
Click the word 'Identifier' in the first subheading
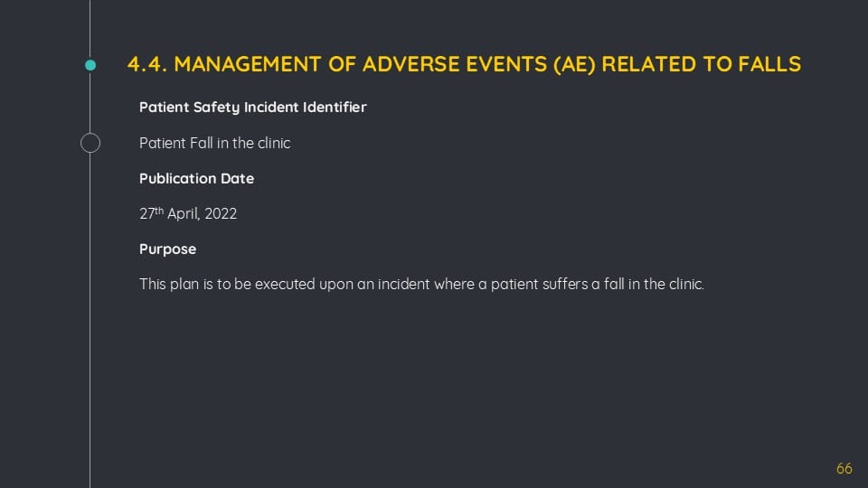(335, 108)
